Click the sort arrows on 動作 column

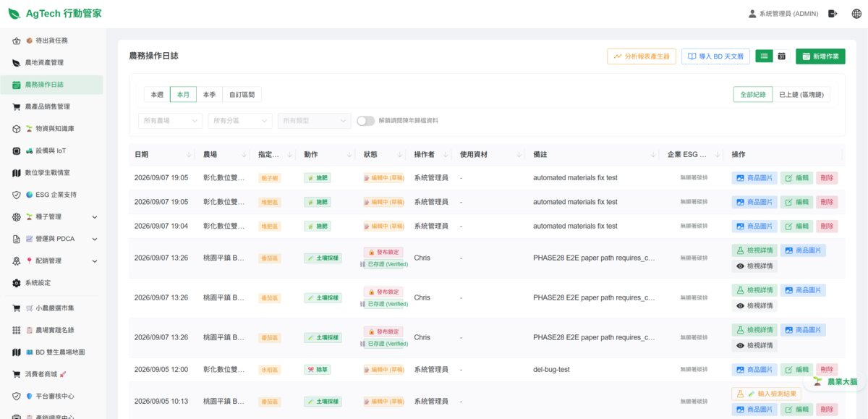351,155
